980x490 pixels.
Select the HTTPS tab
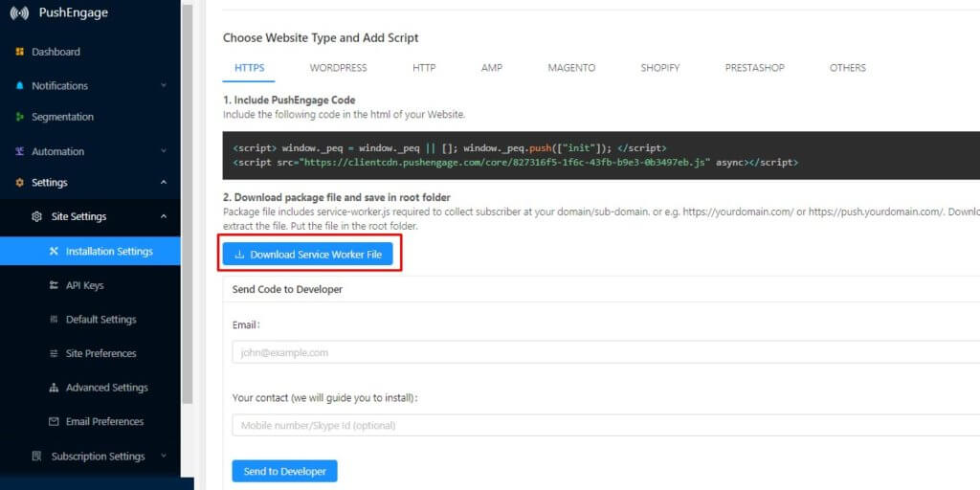click(250, 68)
